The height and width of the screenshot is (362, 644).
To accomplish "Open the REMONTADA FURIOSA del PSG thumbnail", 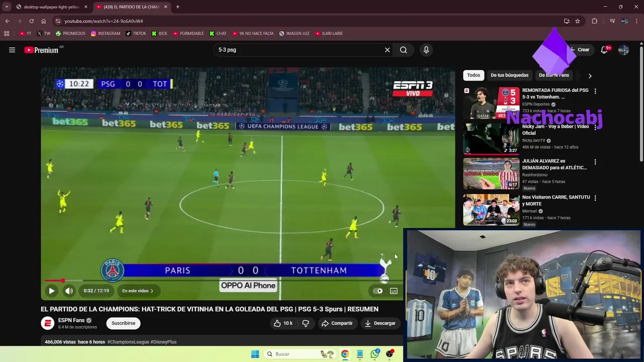I will (491, 103).
